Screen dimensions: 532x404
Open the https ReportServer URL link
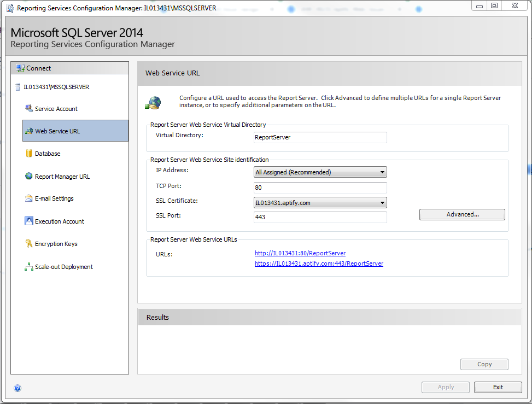tap(319, 264)
